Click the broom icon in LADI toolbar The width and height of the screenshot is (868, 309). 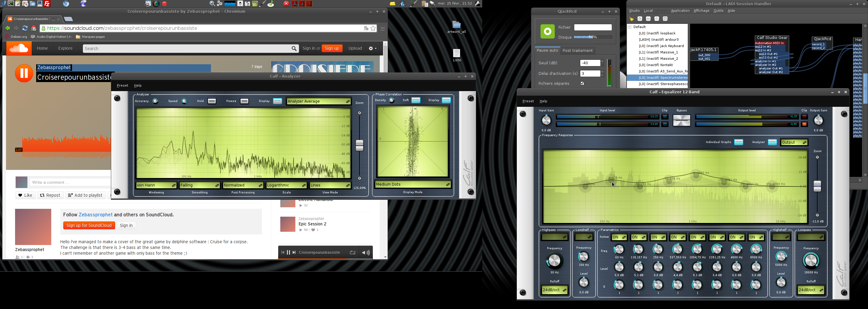[x=631, y=19]
